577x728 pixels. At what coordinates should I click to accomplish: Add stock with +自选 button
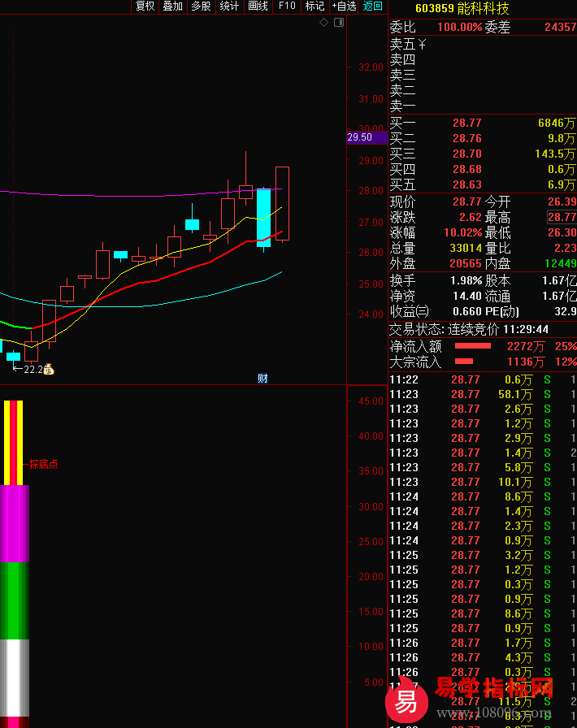tap(344, 6)
